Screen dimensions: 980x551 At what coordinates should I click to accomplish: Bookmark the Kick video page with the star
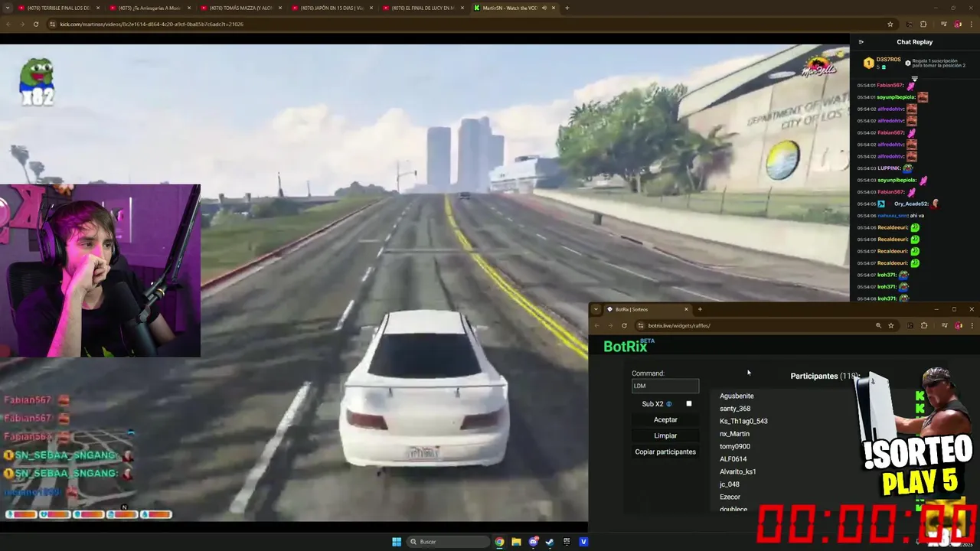890,24
